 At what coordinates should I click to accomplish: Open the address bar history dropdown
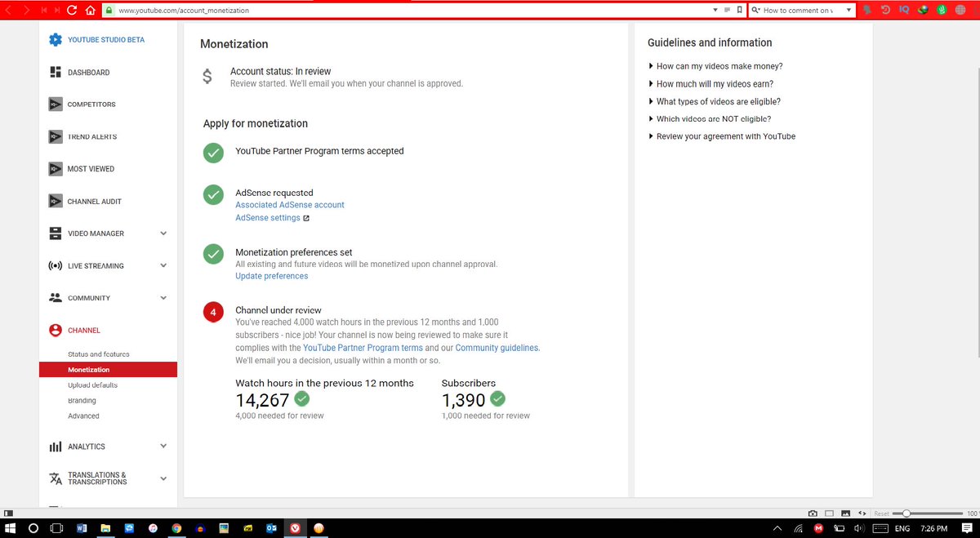click(715, 11)
